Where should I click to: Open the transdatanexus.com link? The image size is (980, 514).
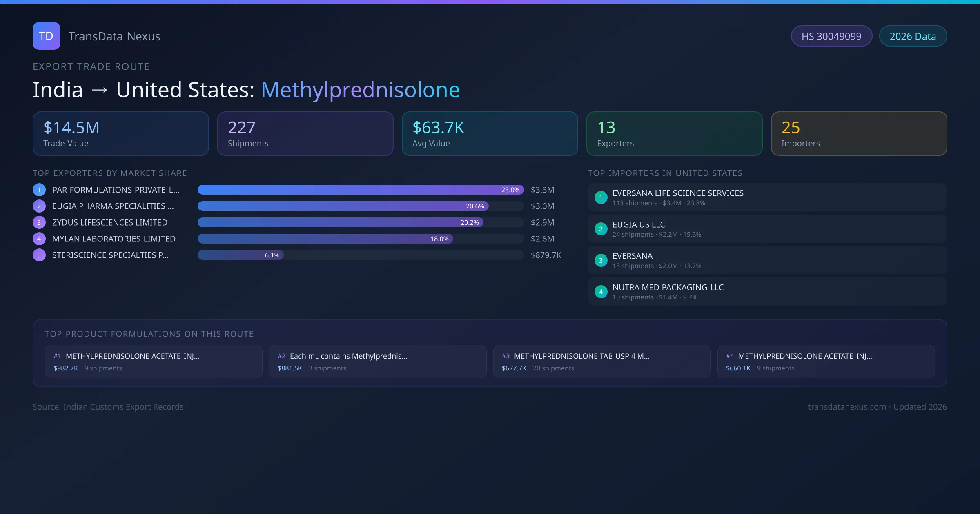point(846,407)
